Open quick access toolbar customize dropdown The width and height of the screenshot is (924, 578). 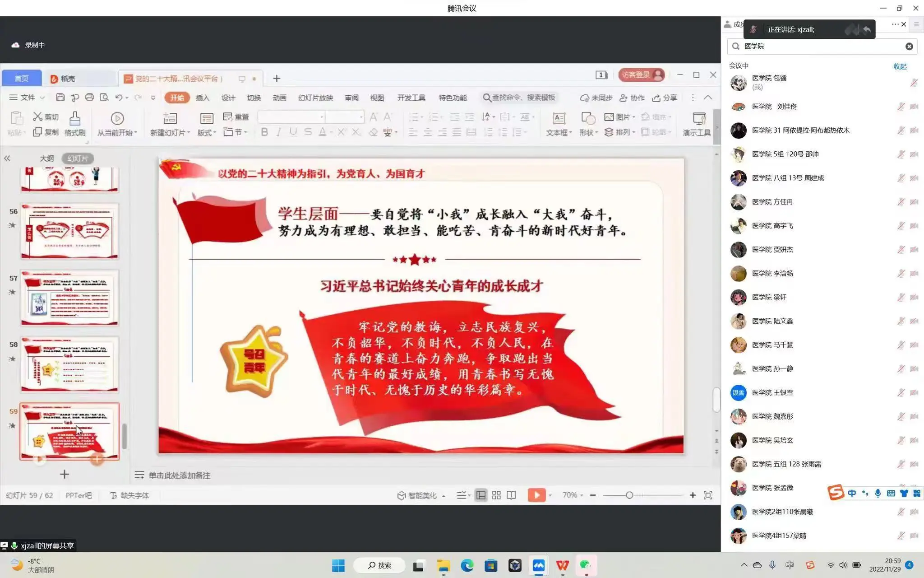tap(153, 98)
